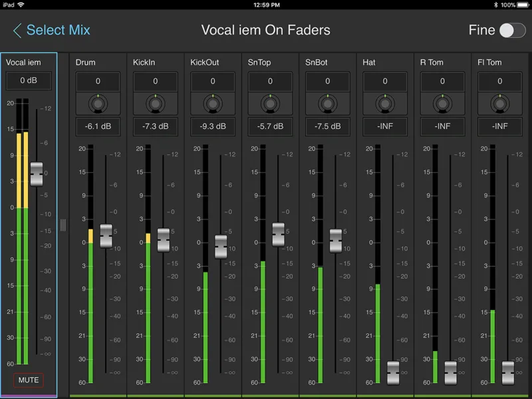Tap the "SnTop" channel name
This screenshot has height=399, width=532.
pyautogui.click(x=259, y=63)
